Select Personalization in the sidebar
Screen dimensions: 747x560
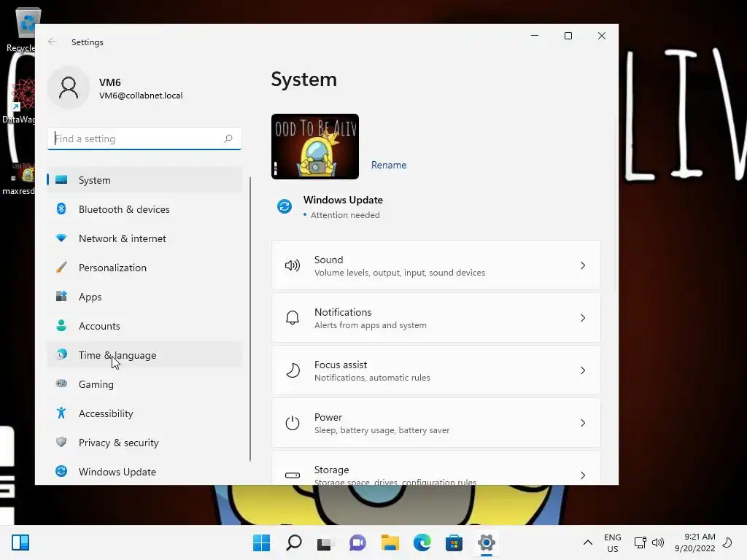tap(144, 268)
